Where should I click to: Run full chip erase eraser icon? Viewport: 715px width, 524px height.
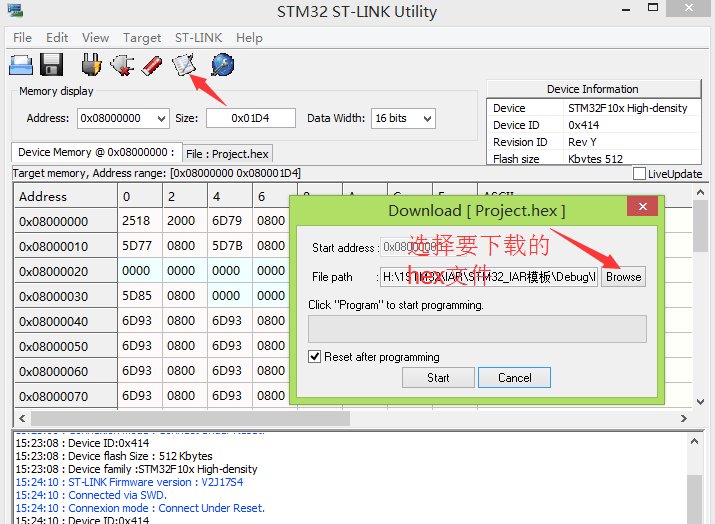(x=152, y=65)
